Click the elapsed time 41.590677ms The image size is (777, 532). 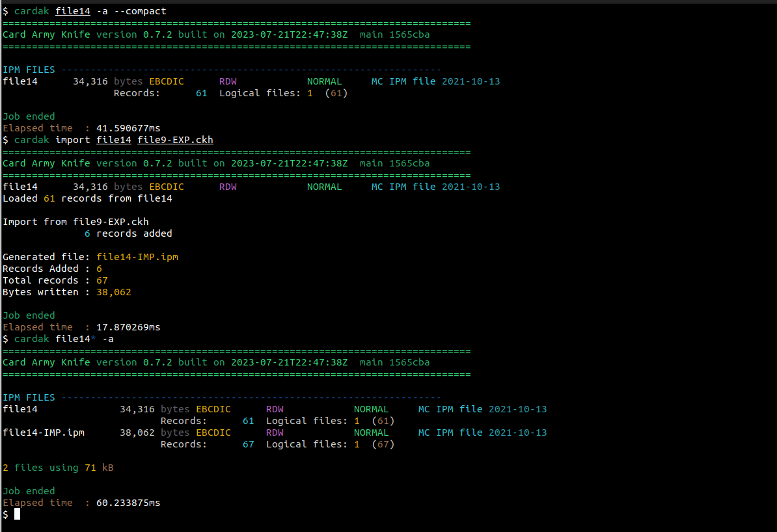pos(128,128)
